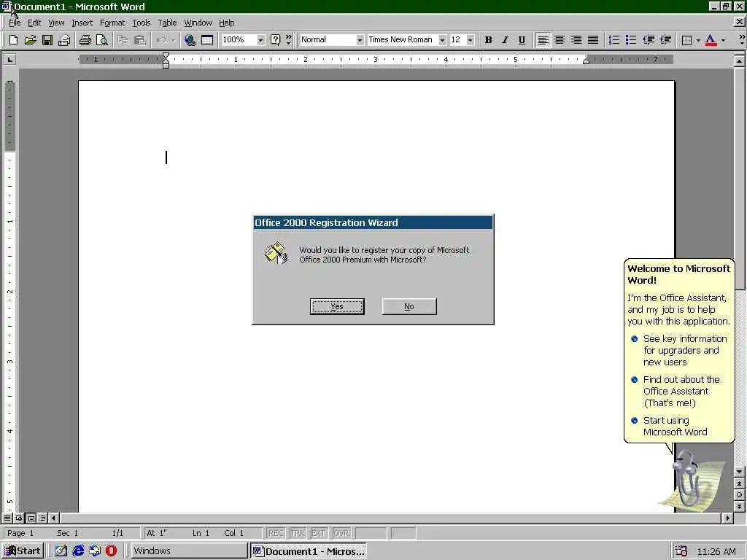747x560 pixels.
Task: Click Select Browse Object button
Action: pyautogui.click(x=739, y=495)
